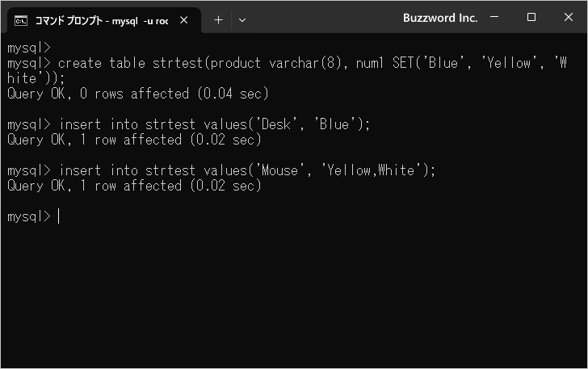The height and width of the screenshot is (369, 588).
Task: Click the Buzzword Inc. title bar text
Action: point(440,18)
